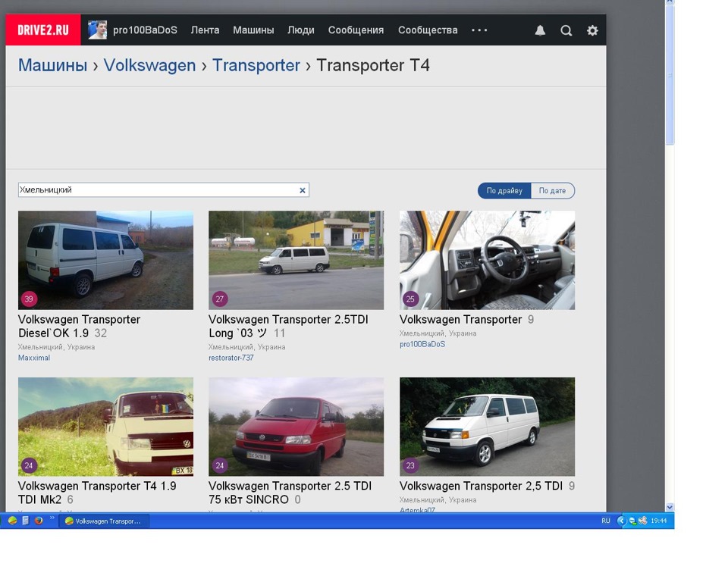728x582 pixels.
Task: Expand hidden tray icons arrow
Action: (621, 521)
